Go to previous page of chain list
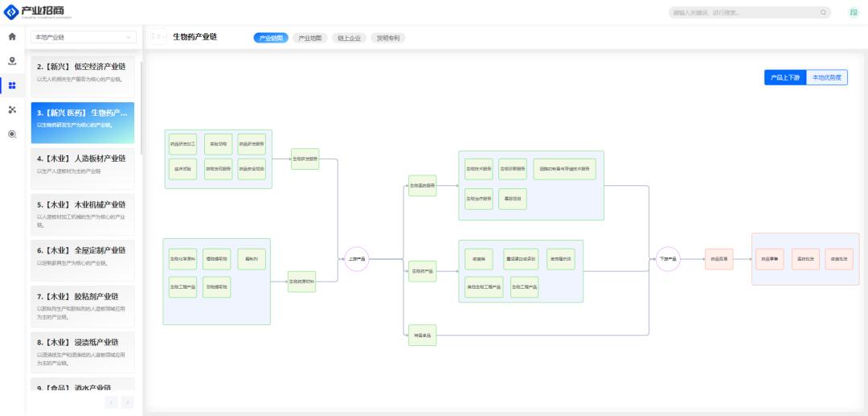868x416 pixels. click(x=111, y=402)
